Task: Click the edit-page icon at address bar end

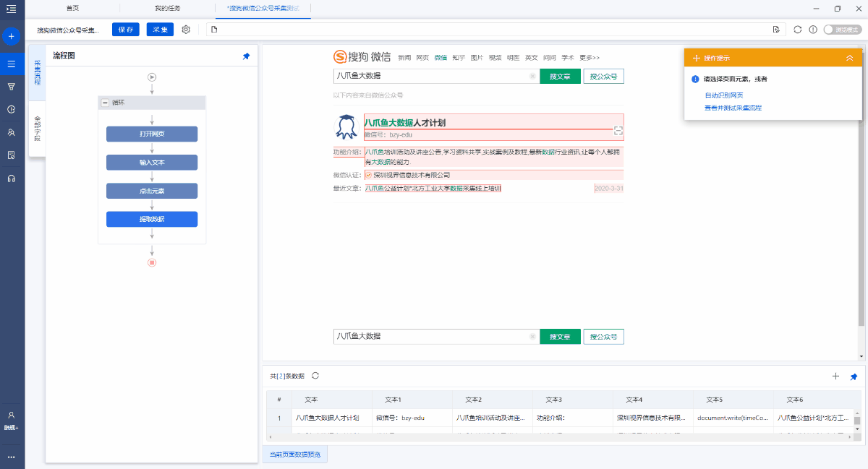Action: (x=775, y=30)
